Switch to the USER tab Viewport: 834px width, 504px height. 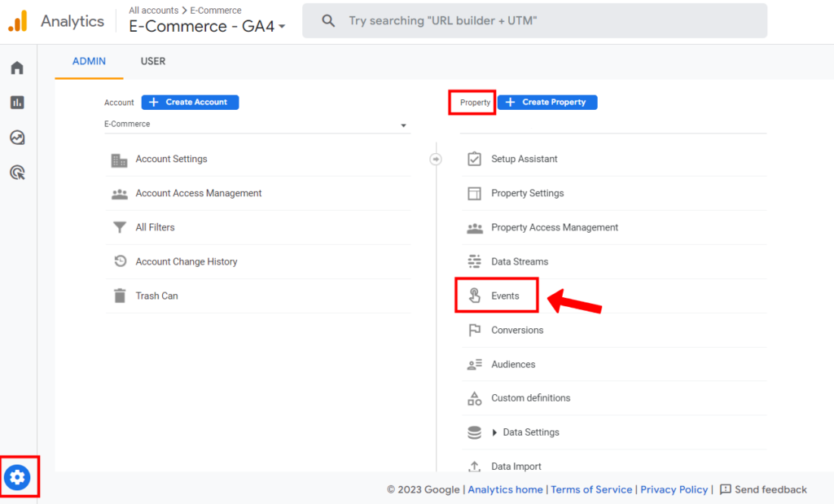coord(153,61)
